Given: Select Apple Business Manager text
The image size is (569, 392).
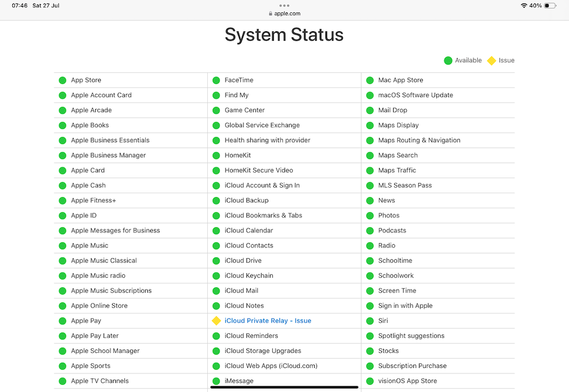Looking at the screenshot, I should click(109, 155).
